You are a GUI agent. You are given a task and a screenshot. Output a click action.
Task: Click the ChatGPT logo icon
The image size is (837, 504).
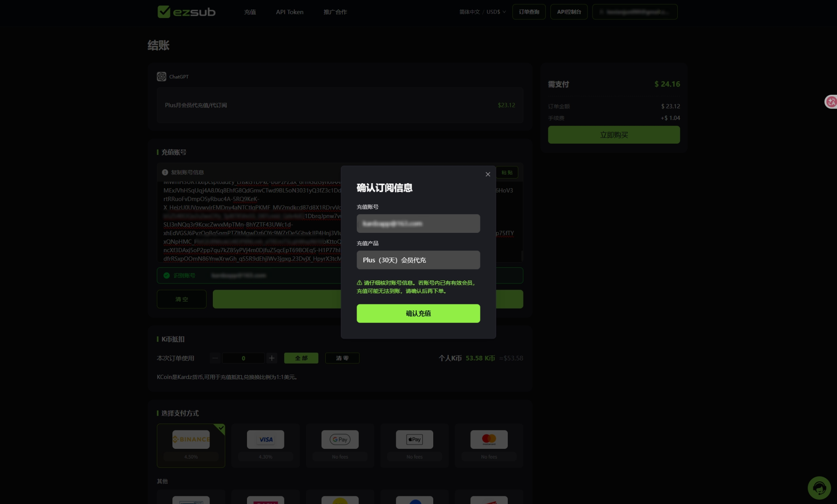pyautogui.click(x=161, y=77)
